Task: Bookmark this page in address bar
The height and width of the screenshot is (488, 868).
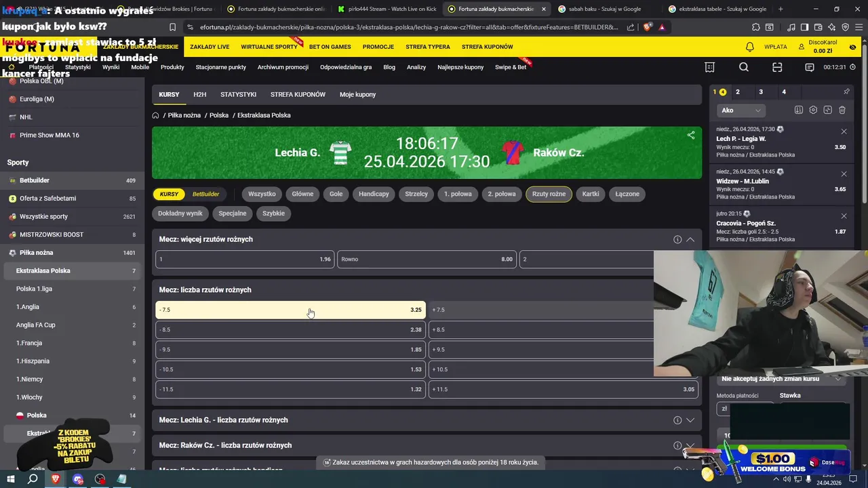Action: pos(172,27)
